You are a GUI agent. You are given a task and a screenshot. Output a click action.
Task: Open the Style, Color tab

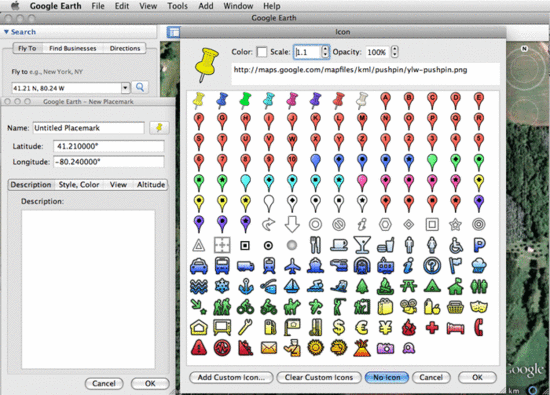click(x=79, y=185)
